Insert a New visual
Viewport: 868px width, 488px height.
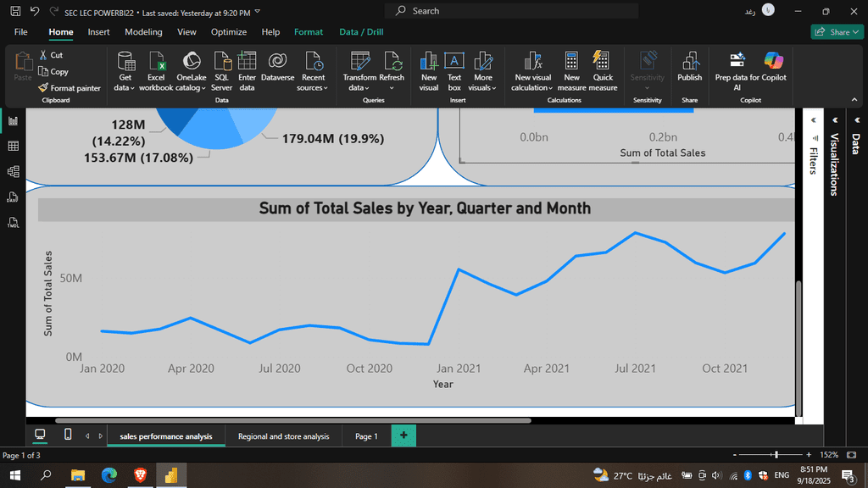tap(428, 71)
